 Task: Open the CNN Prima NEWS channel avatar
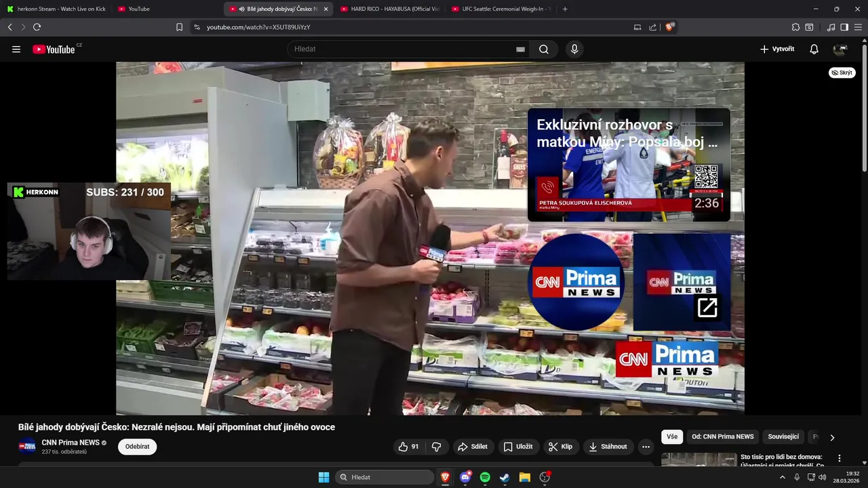27,446
